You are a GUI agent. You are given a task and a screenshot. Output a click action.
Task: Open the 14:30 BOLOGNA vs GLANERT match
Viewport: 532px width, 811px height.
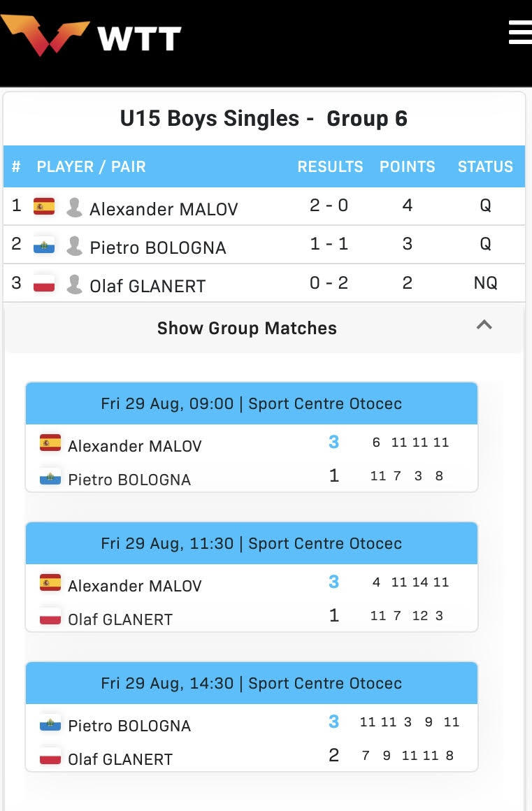click(251, 717)
